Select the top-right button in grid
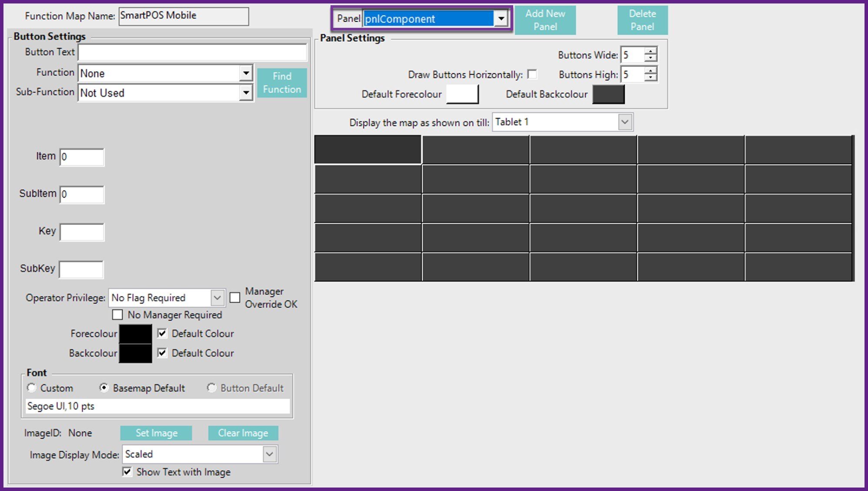 coord(798,149)
